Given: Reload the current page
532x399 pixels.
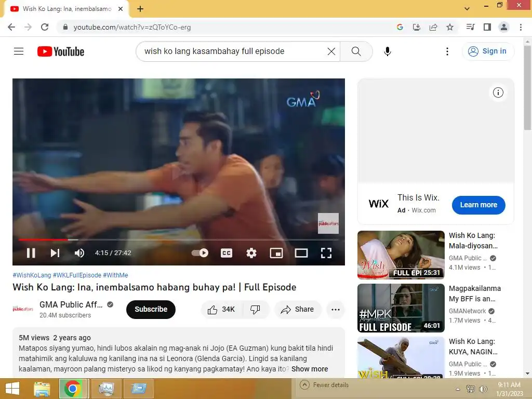Looking at the screenshot, I should pyautogui.click(x=45, y=27).
